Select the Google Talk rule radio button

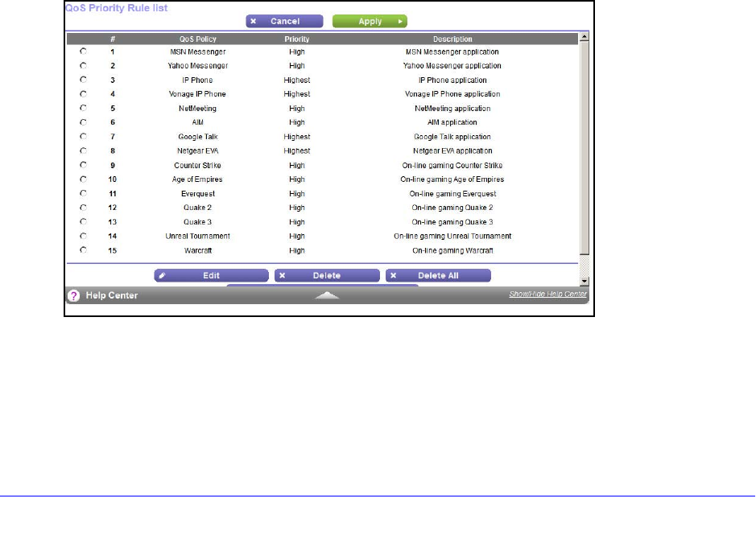(x=84, y=136)
